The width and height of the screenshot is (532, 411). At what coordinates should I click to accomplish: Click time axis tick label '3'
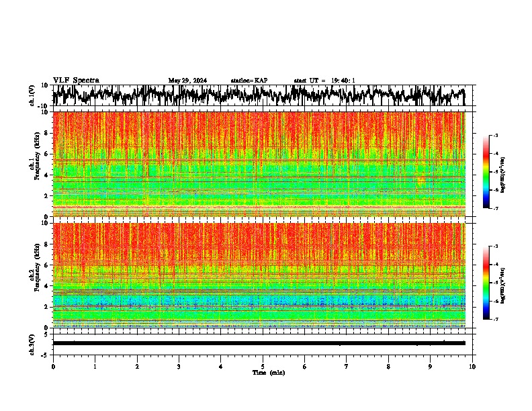click(179, 367)
